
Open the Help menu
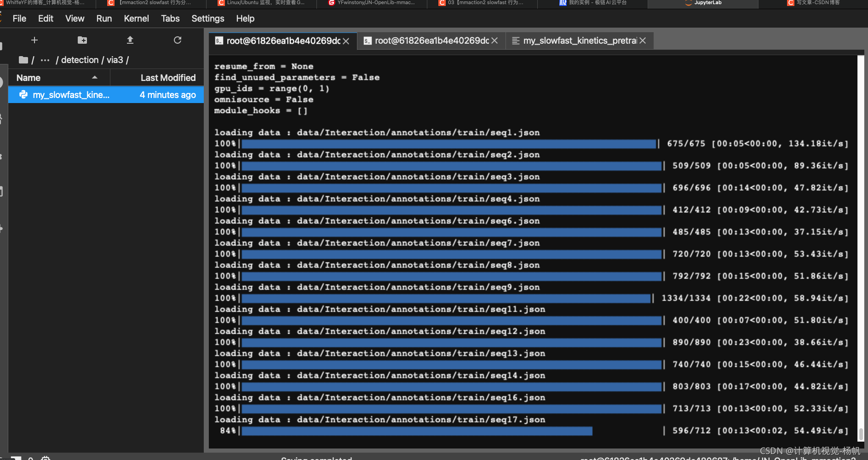[245, 18]
